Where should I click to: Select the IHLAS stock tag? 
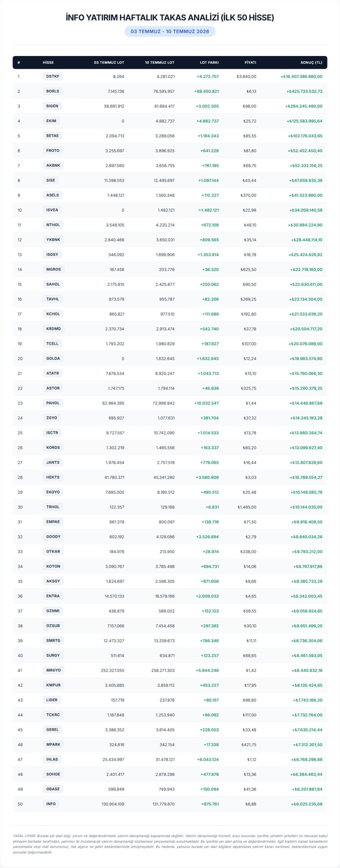[x=52, y=759]
